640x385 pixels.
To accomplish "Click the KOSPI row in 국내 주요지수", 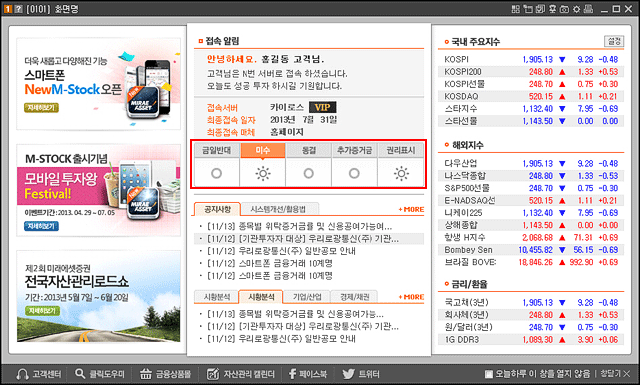I will pos(531,59).
